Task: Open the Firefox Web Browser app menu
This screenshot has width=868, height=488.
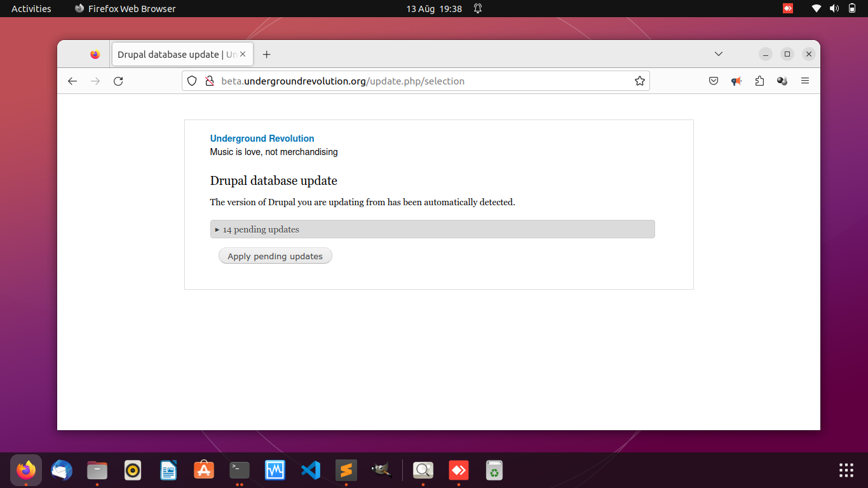Action: click(125, 9)
